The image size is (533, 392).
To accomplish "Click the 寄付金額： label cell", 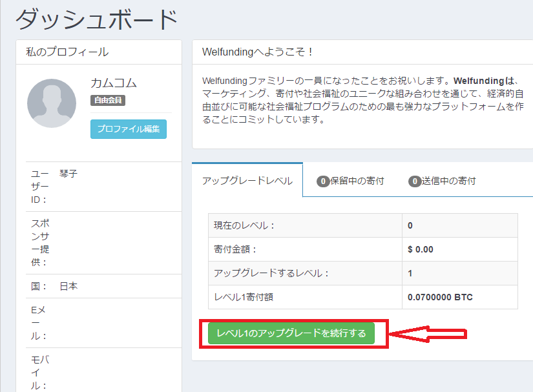I will 305,249.
